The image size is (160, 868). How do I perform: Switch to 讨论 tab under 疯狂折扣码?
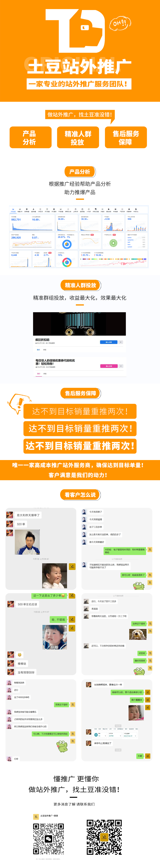coord(45,350)
